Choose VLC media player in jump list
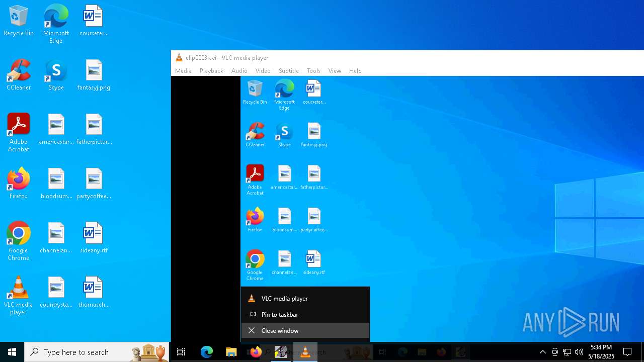The width and height of the screenshot is (644, 362). click(x=305, y=299)
